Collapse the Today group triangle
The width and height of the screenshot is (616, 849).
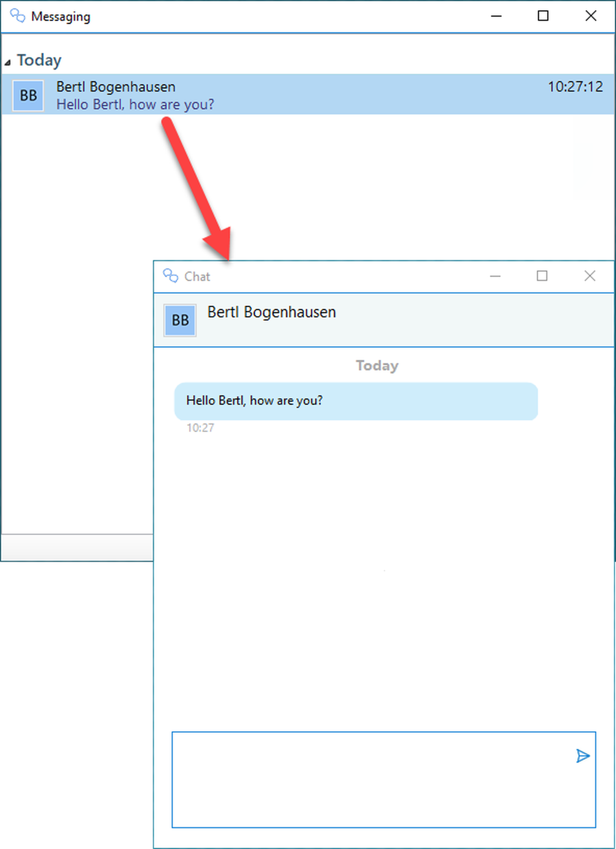7,62
